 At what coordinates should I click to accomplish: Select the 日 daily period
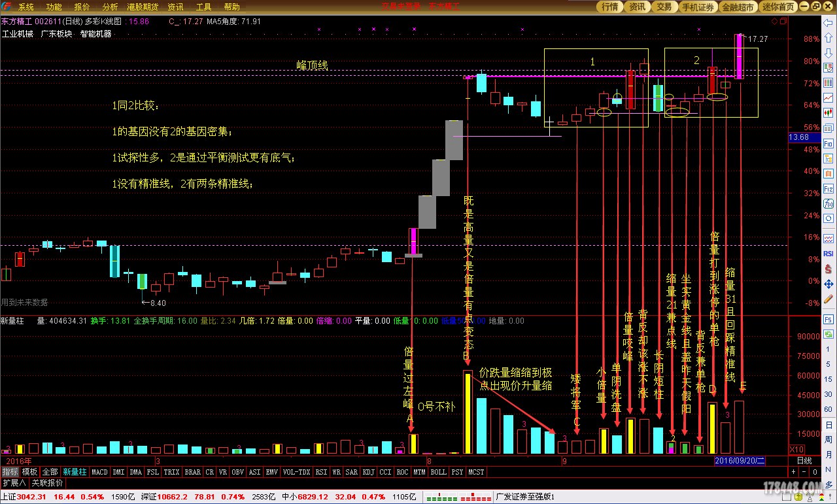(x=828, y=425)
